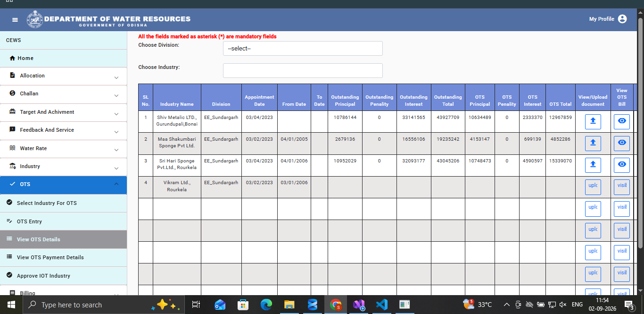Go to OTS Entry page
The image size is (644, 314).
coord(63,221)
